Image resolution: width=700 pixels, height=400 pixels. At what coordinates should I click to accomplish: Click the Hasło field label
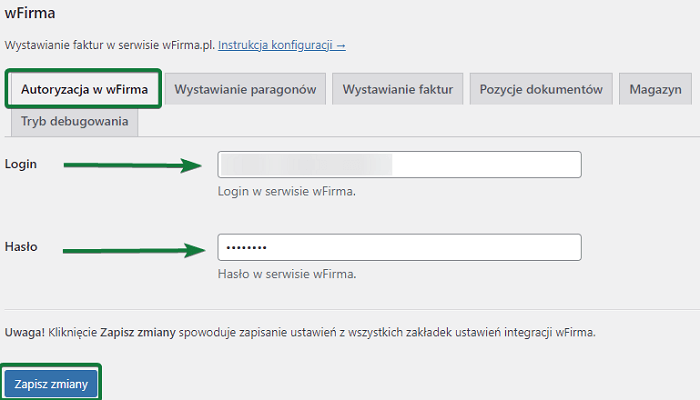tap(21, 246)
